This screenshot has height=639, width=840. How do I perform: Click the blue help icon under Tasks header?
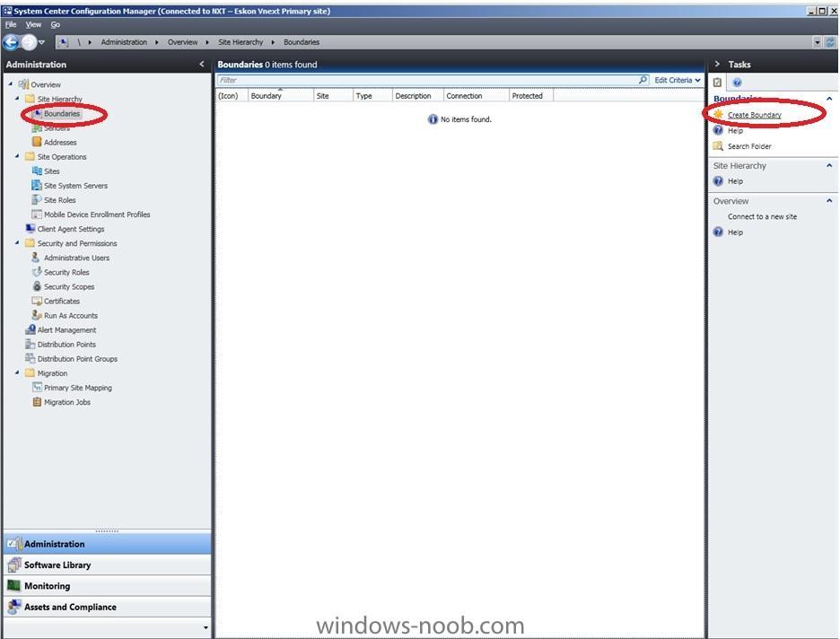[737, 83]
